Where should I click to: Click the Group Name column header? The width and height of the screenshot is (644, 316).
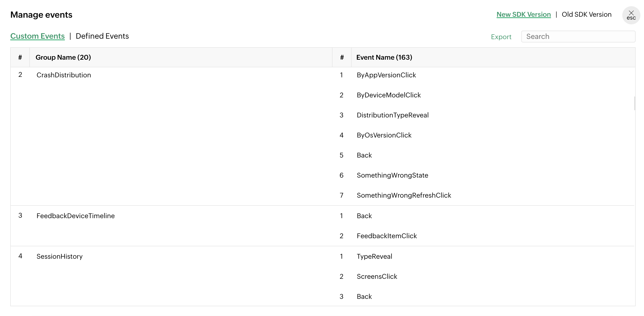point(63,57)
